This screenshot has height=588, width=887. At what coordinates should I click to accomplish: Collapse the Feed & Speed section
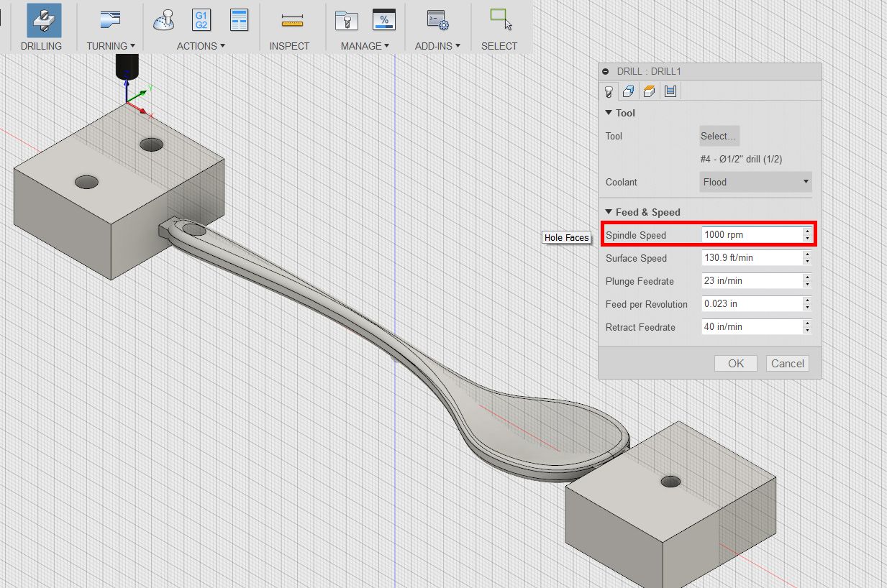tap(609, 212)
